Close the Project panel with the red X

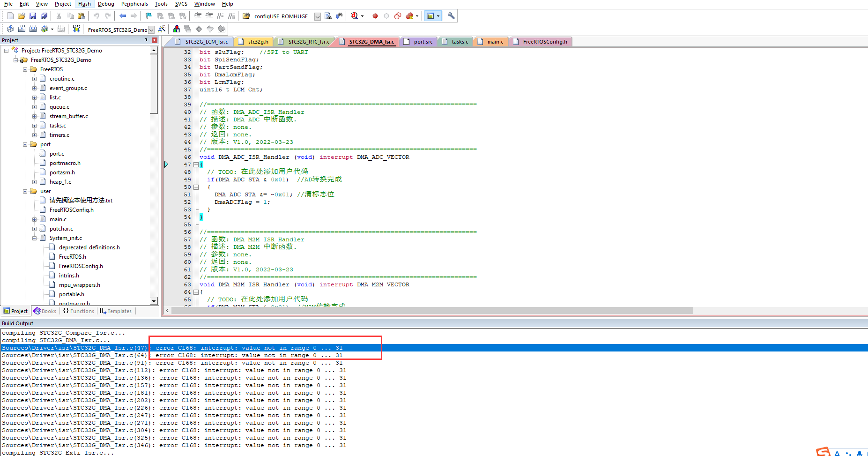pos(154,40)
